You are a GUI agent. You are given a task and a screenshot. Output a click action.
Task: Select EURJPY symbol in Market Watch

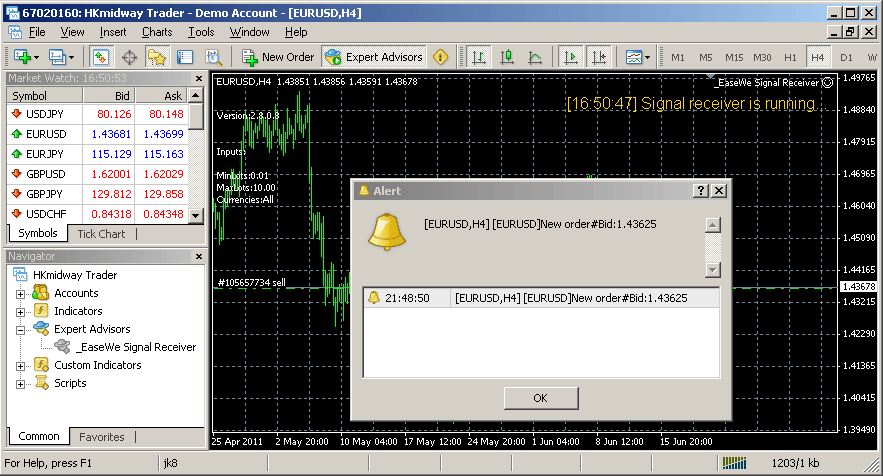(44, 154)
